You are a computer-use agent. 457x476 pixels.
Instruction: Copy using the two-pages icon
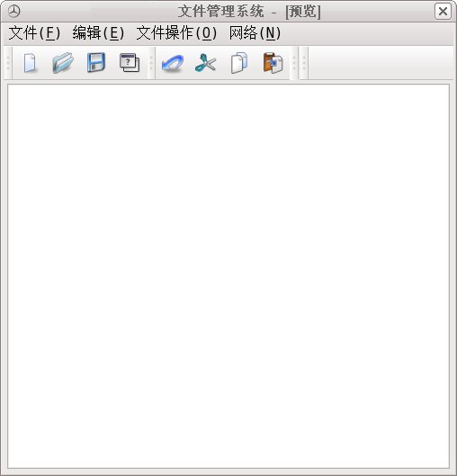coord(239,63)
